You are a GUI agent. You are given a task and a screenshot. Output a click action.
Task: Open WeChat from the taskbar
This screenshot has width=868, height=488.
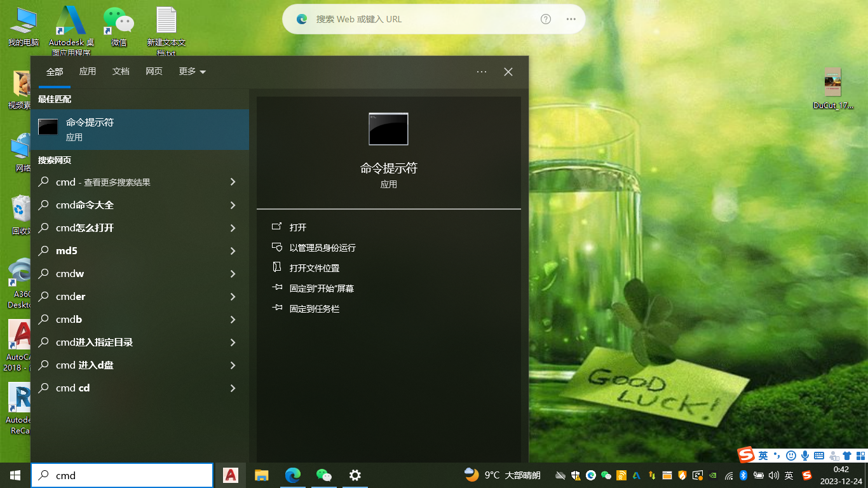(324, 475)
